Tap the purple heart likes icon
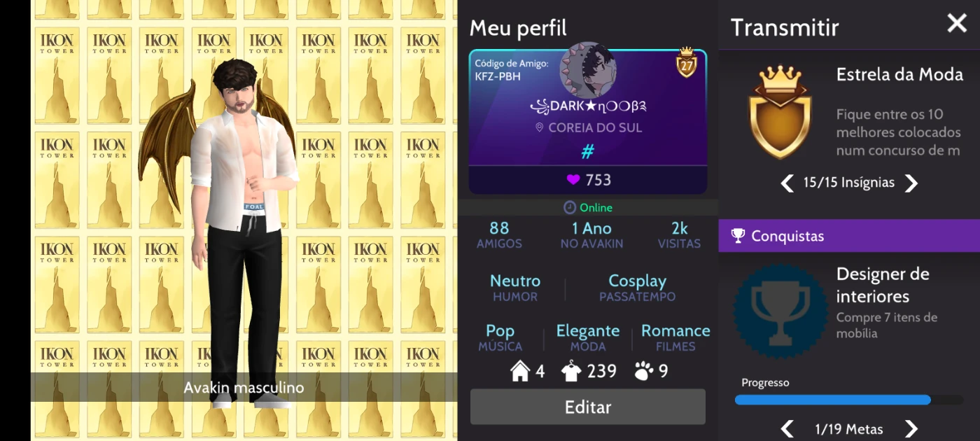The width and height of the screenshot is (980, 441). click(573, 180)
